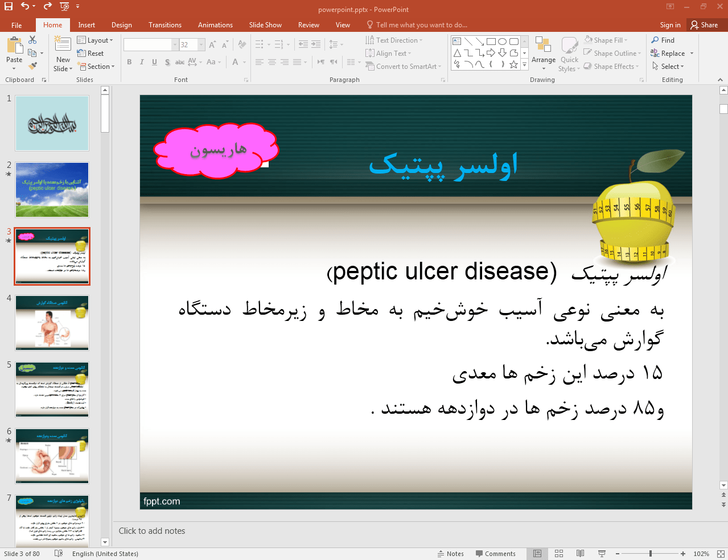Screen dimensions: 728x560
Task: Open Reading View from the status bar
Action: pos(580,554)
